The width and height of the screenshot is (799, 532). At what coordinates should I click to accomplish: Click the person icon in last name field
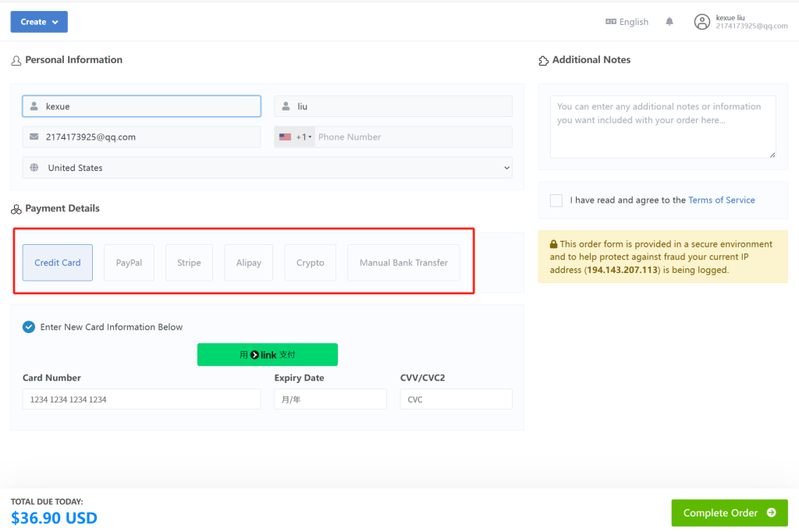pos(286,106)
